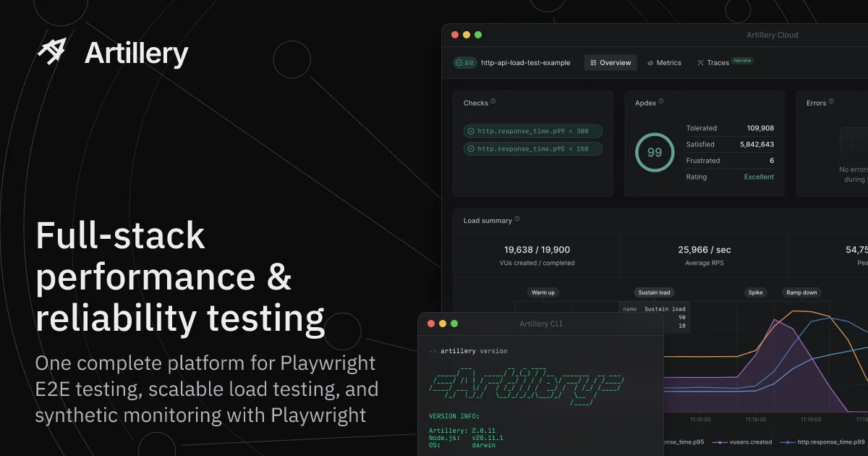Open the Metrics tab
The image size is (868, 456).
(664, 63)
